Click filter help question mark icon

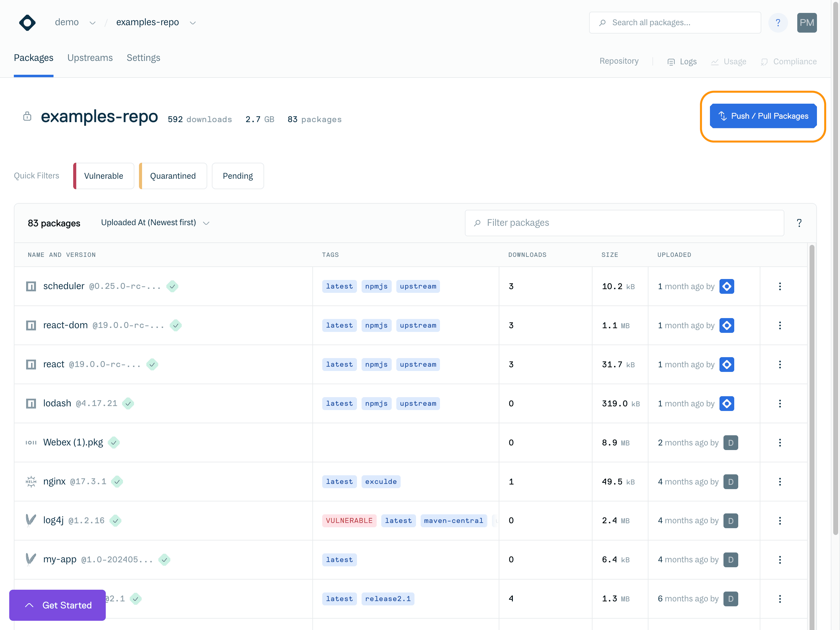[x=799, y=223]
